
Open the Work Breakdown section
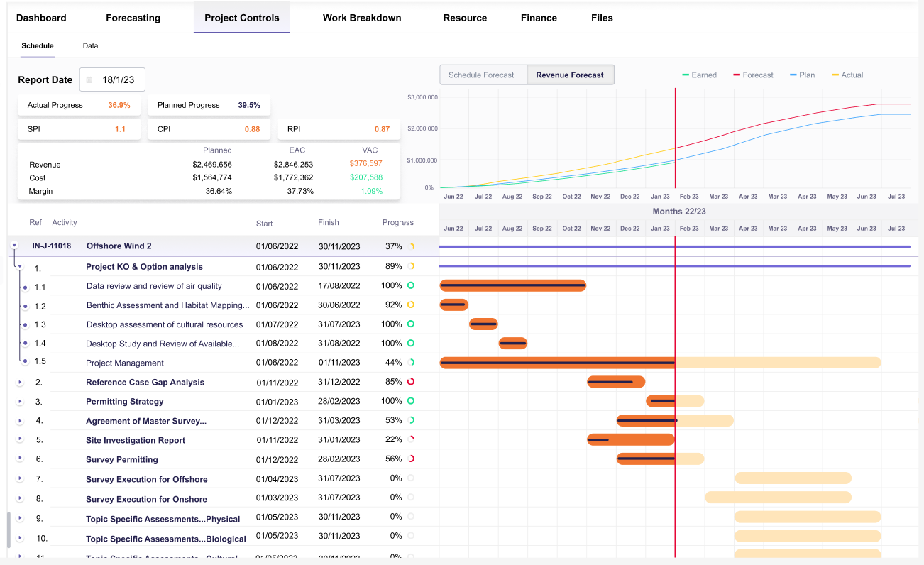pyautogui.click(x=362, y=17)
